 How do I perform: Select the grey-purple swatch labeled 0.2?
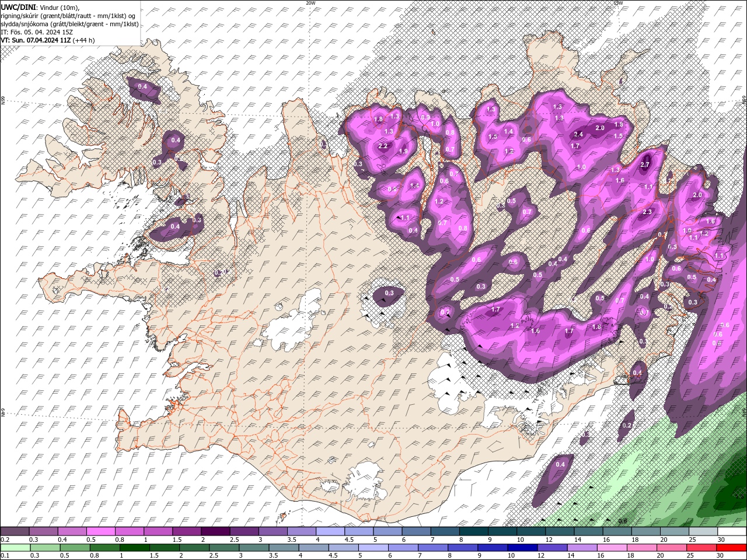coord(15,531)
